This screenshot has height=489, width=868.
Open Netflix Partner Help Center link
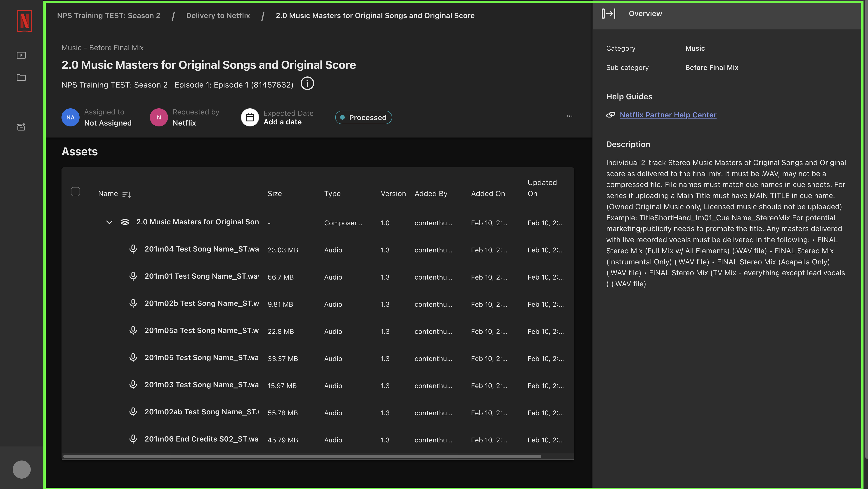(668, 115)
